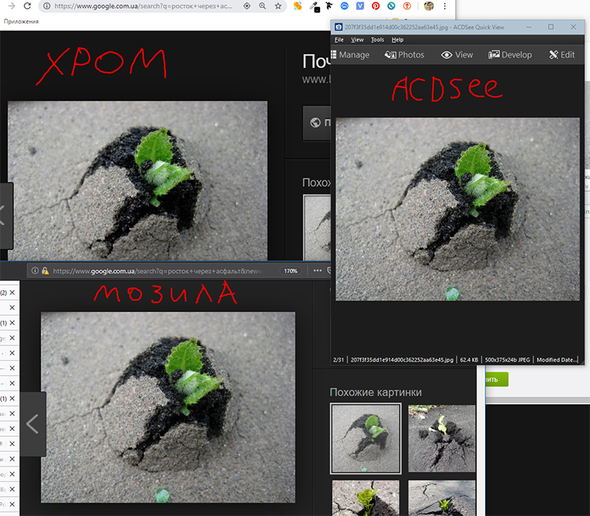This screenshot has height=516, width=590.
Task: Click the round blue extension icon in Chrome
Action: [x=344, y=6]
